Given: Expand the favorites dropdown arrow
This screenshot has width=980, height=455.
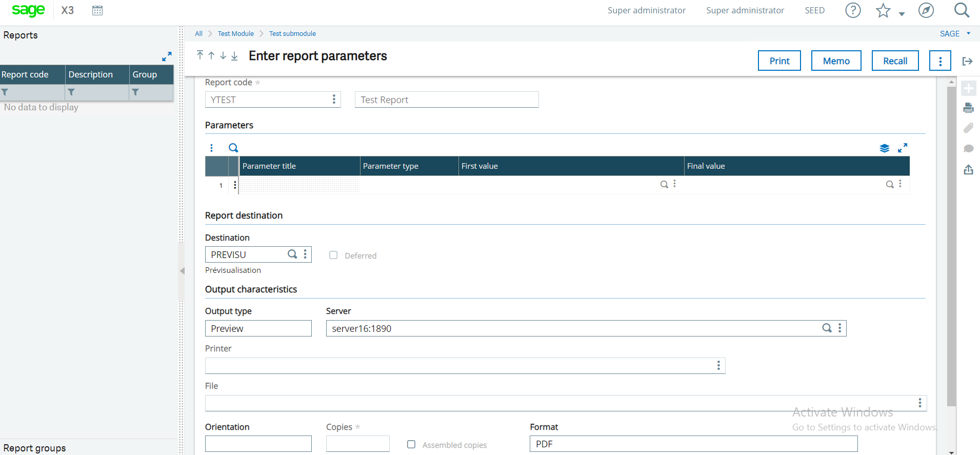Looking at the screenshot, I should click(902, 14).
